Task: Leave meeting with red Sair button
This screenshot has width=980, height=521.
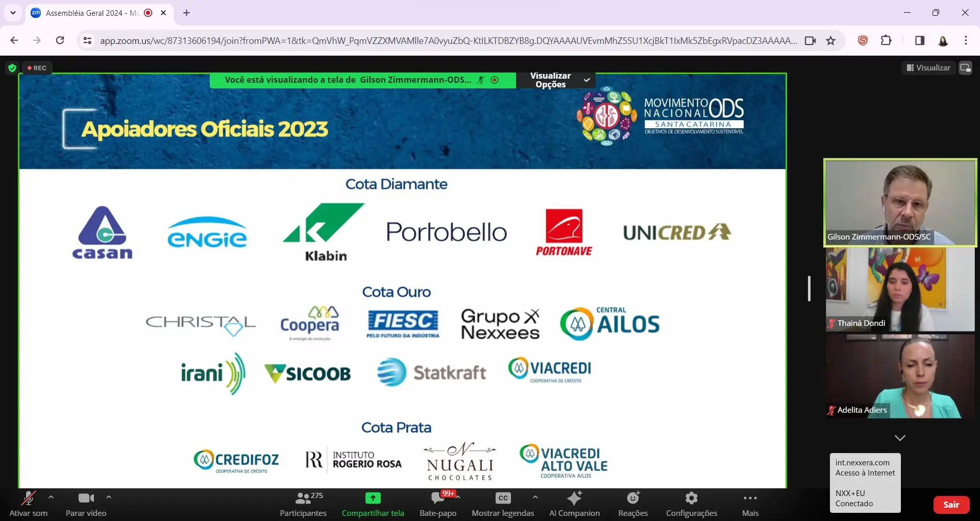Action: click(951, 505)
